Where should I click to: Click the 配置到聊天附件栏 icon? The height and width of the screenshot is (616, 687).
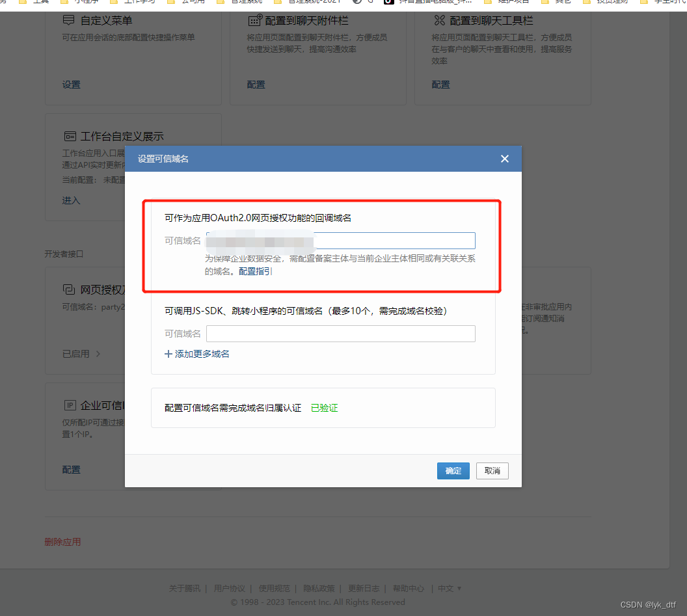click(255, 20)
